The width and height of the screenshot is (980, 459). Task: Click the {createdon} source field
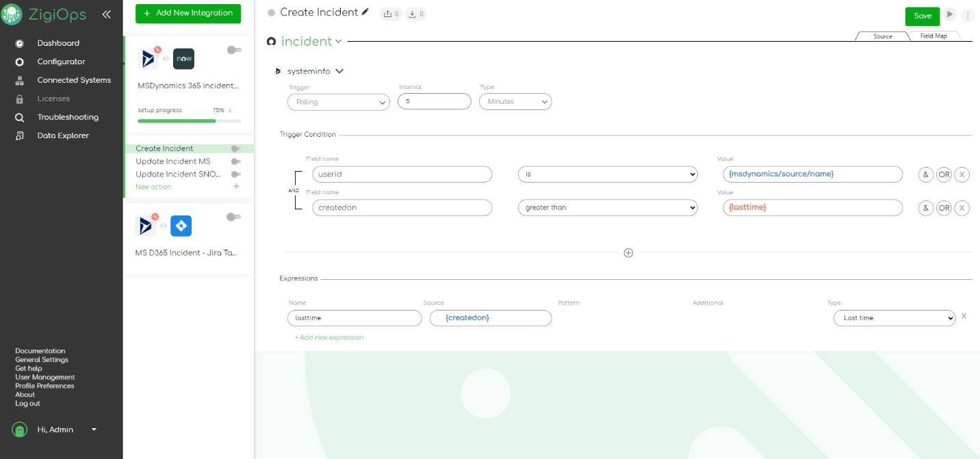coord(491,318)
